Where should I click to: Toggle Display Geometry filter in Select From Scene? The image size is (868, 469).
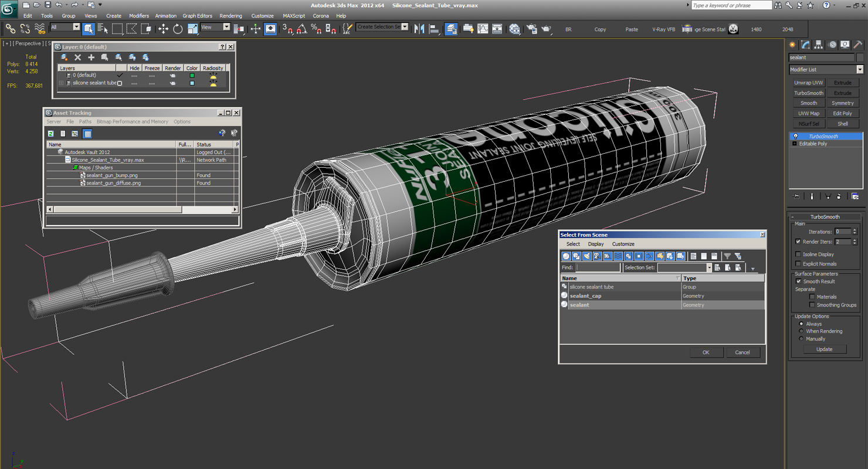[566, 256]
